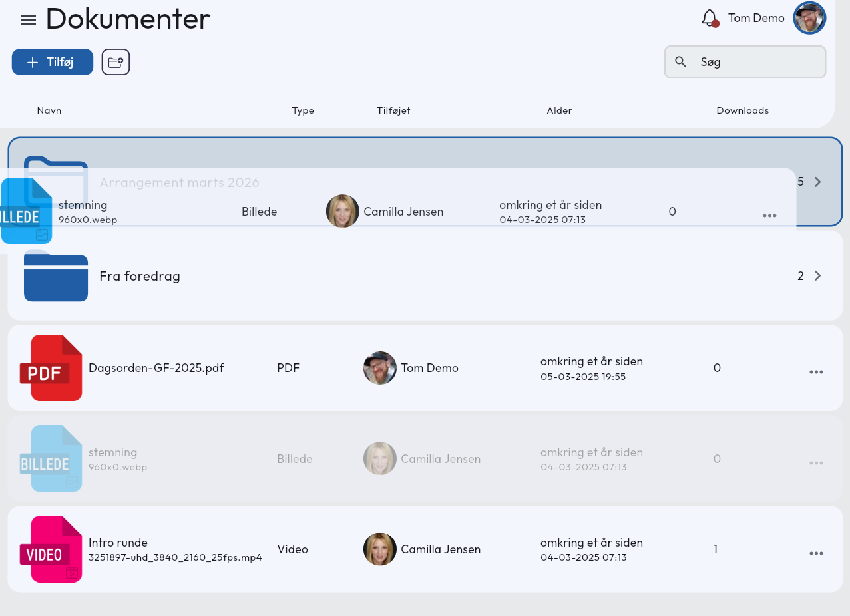Sort by the Alder column header
Viewport: 850px width, 616px height.
559,110
